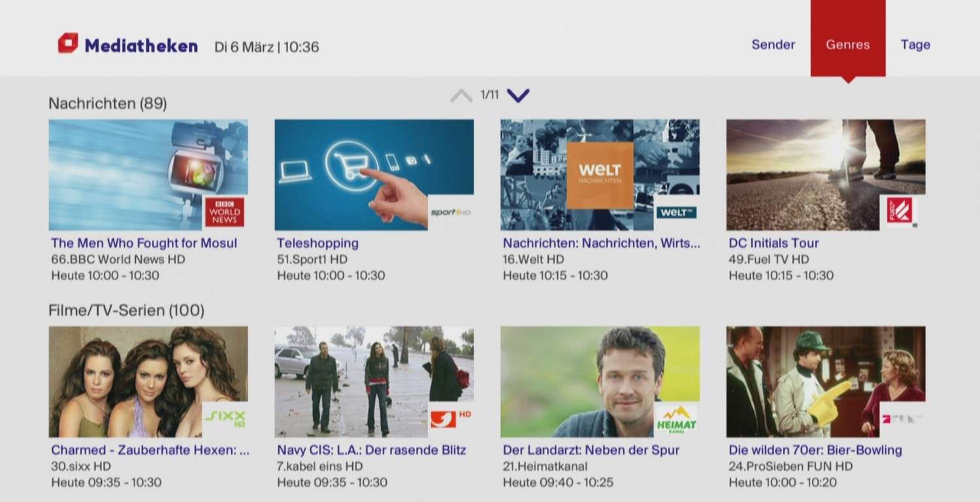
Task: Click title 'Nachrichten: Nachrichten, Wirts...'
Action: [601, 243]
